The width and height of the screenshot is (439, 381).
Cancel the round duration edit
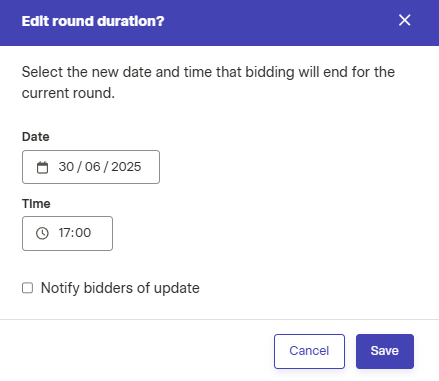(x=309, y=351)
